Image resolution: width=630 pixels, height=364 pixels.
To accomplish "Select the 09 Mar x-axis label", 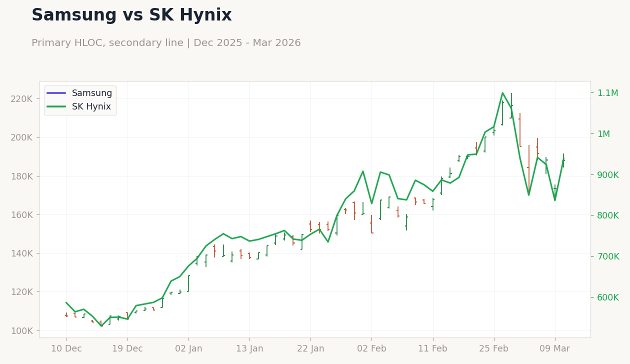I will click(x=555, y=349).
